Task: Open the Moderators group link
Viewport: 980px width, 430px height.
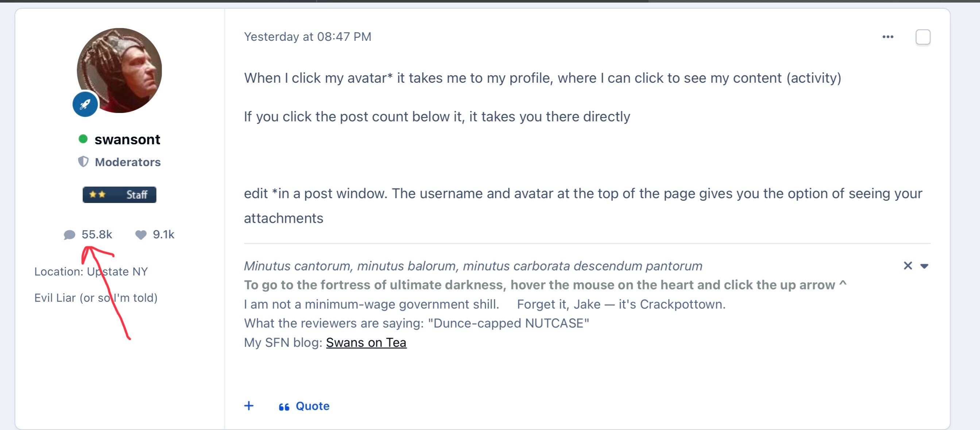Action: tap(127, 162)
